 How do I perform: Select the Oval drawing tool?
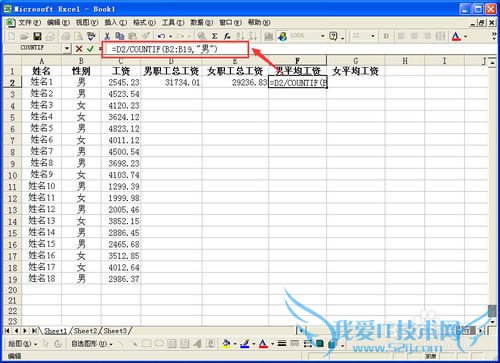159,343
